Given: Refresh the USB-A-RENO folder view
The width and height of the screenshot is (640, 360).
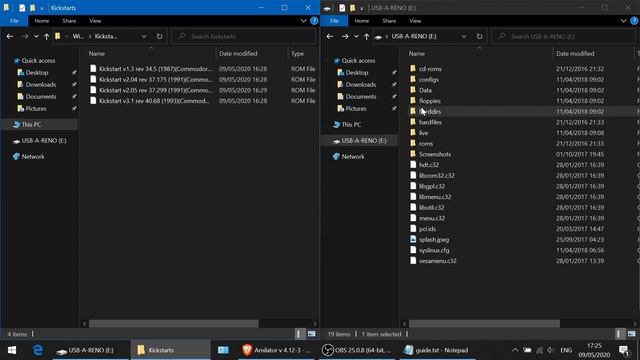Looking at the screenshot, I should [x=479, y=36].
